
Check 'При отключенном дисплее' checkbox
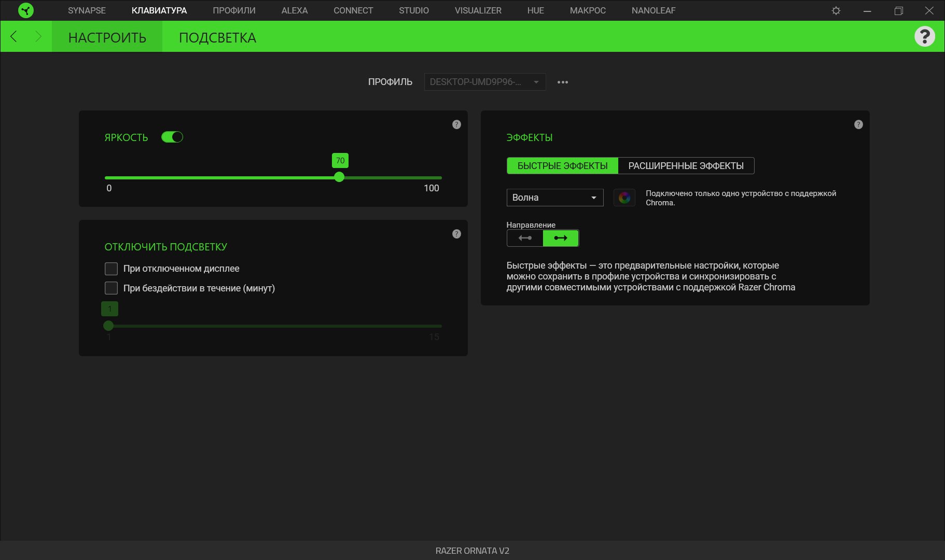tap(111, 269)
